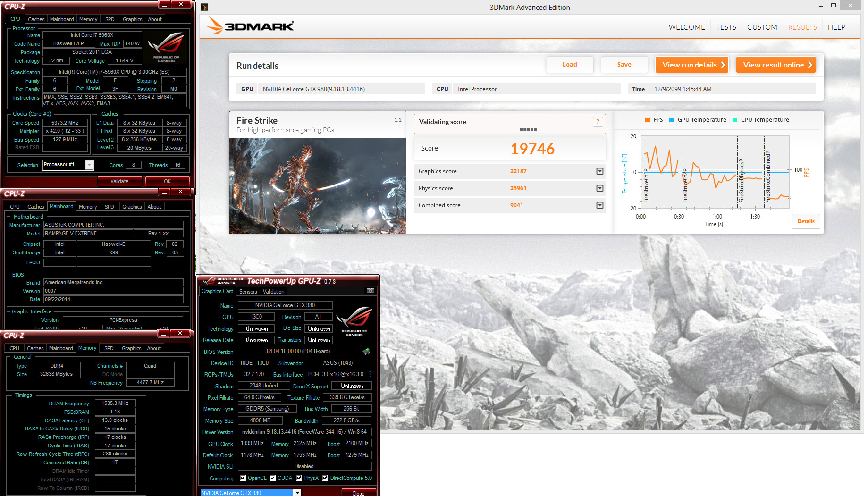
Task: Click the Validate button in CPU-Z
Action: point(119,181)
